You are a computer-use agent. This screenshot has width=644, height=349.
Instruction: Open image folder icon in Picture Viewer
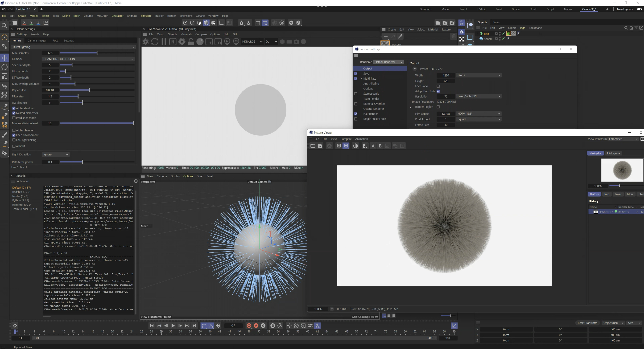(313, 146)
